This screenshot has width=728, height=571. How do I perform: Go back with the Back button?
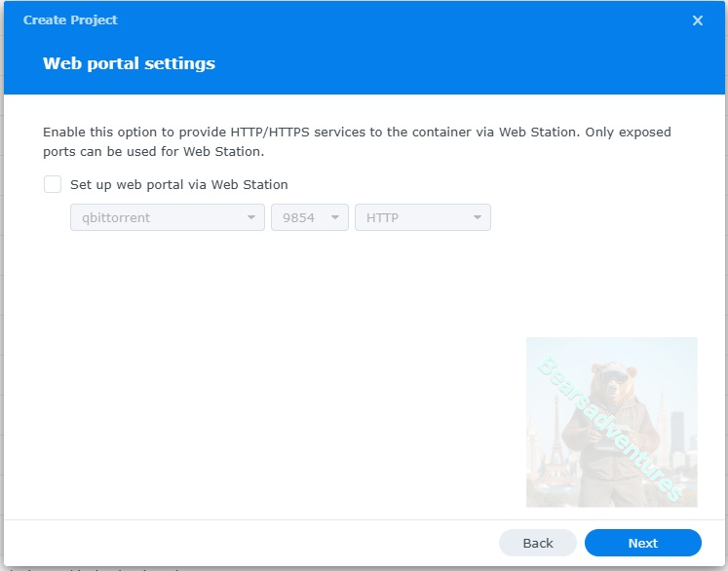[x=538, y=543]
